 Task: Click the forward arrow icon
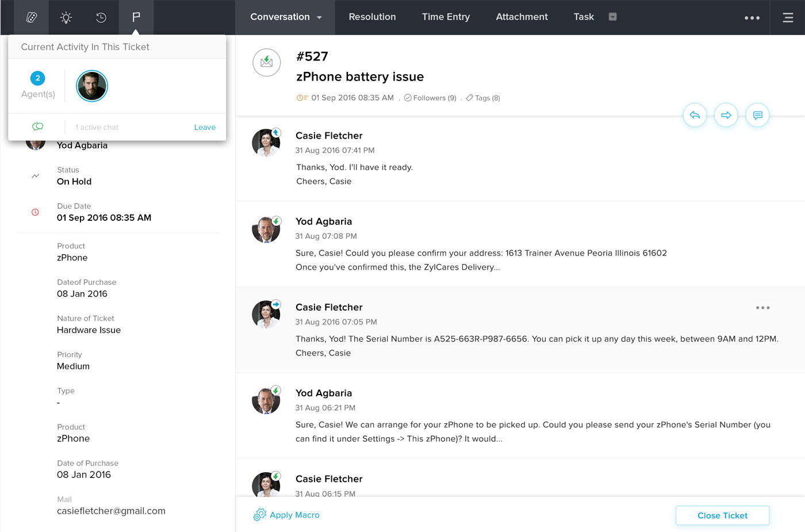[x=726, y=115]
